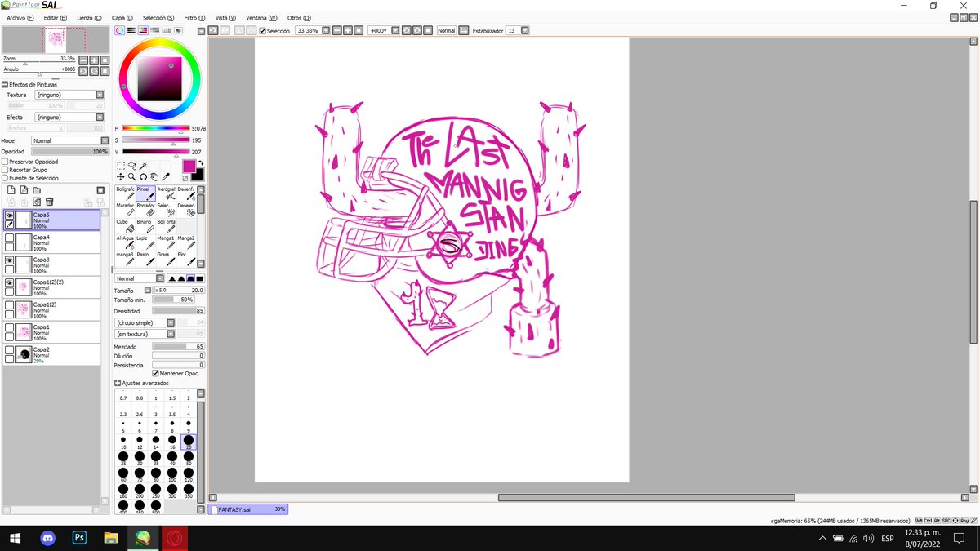Hide the Capa3 layer
Image resolution: width=980 pixels, height=551 pixels.
[10, 260]
